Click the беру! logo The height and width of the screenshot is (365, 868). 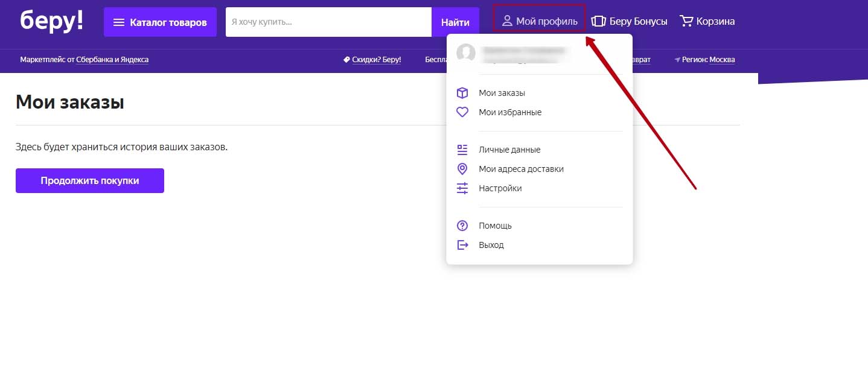51,21
